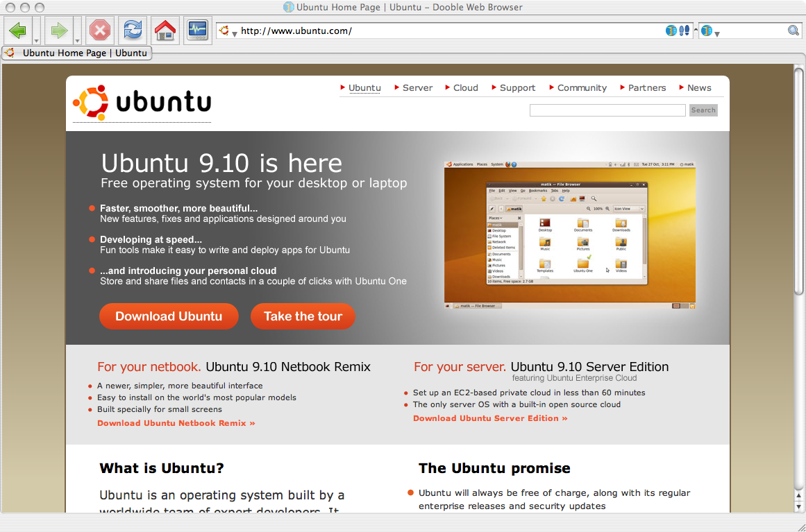Screen dimensions: 806x532
Task: Reload the page with the refresh icon
Action: coord(132,31)
